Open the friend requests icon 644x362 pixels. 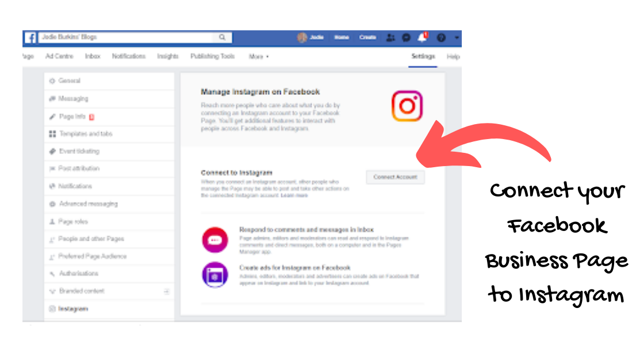(x=390, y=38)
